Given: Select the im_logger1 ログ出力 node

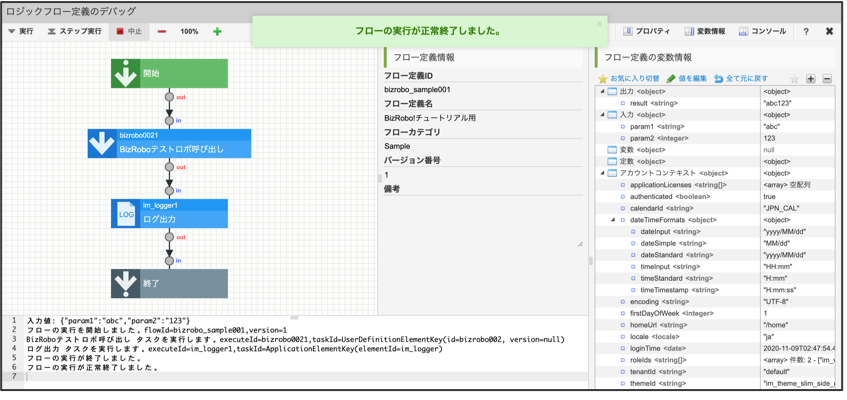Looking at the screenshot, I should 169,214.
